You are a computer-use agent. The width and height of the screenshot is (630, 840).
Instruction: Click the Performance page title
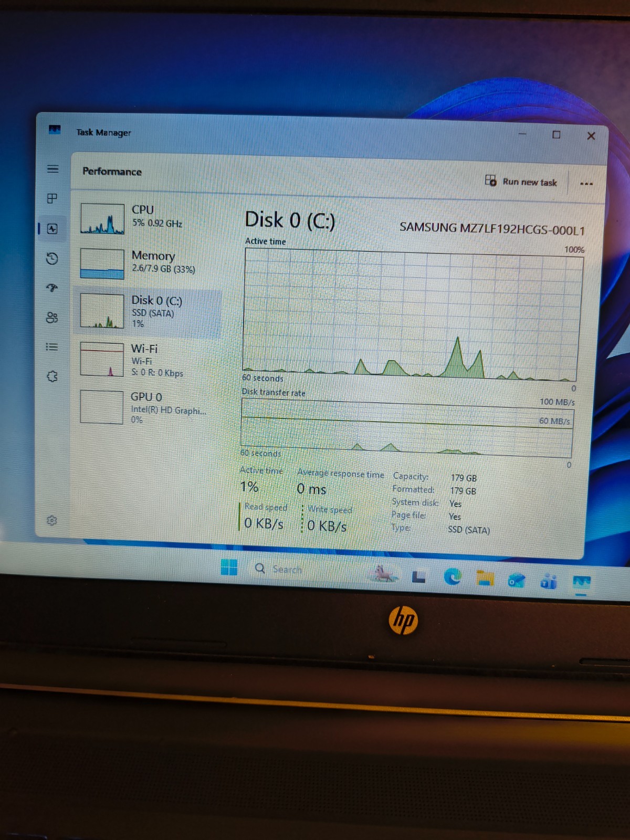pyautogui.click(x=112, y=172)
